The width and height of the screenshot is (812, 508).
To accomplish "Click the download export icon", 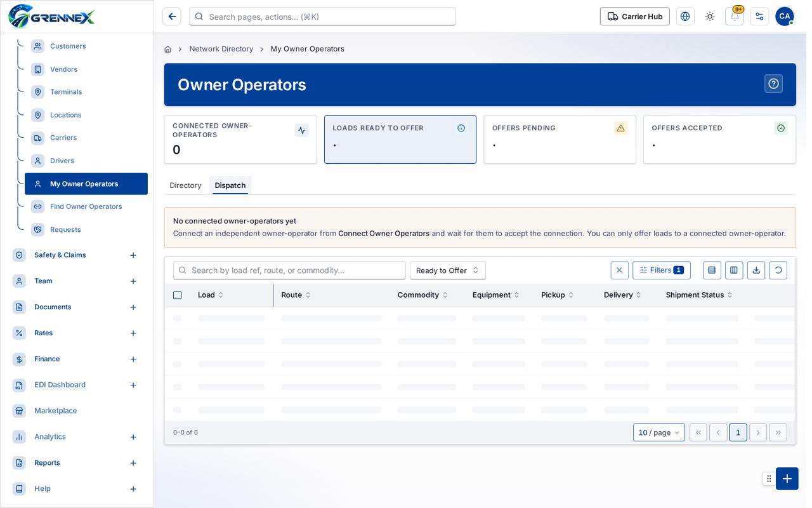I will pyautogui.click(x=756, y=271).
